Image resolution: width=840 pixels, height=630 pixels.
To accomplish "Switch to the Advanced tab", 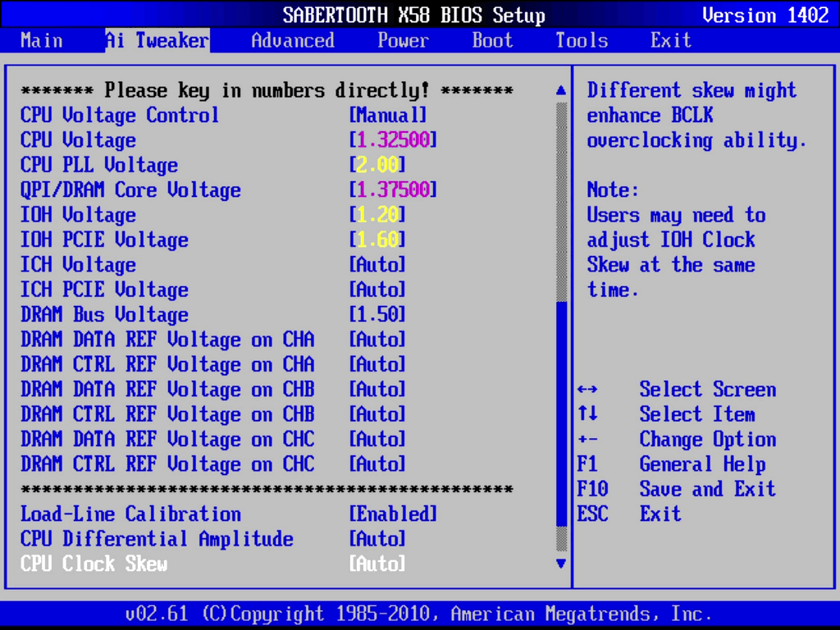I will click(293, 40).
